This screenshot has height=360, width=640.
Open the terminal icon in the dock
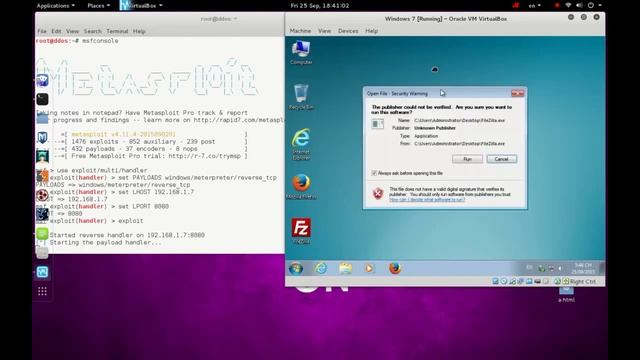point(42,99)
